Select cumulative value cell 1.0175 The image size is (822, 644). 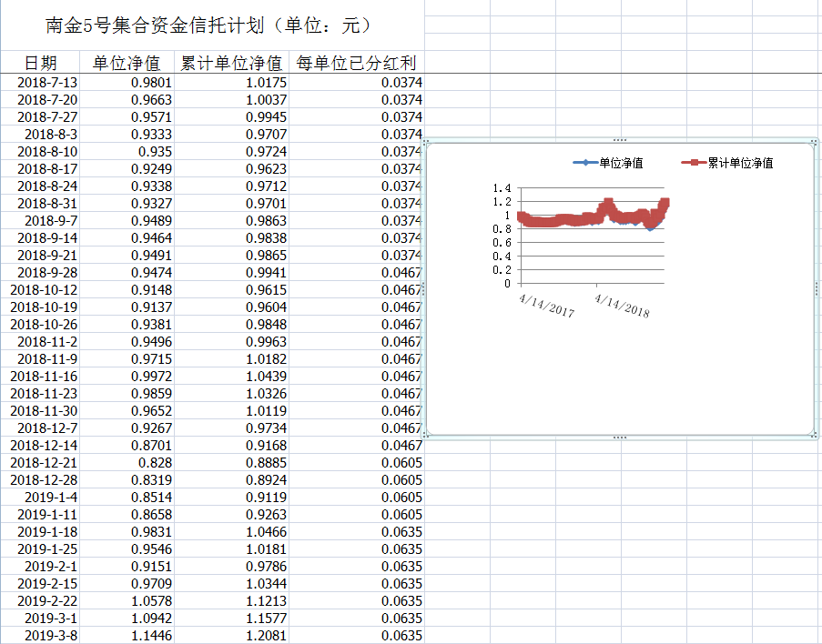click(232, 82)
